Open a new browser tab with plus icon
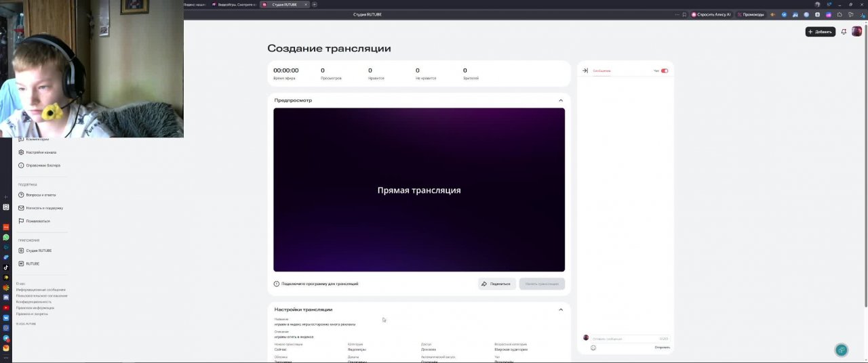 (x=314, y=4)
